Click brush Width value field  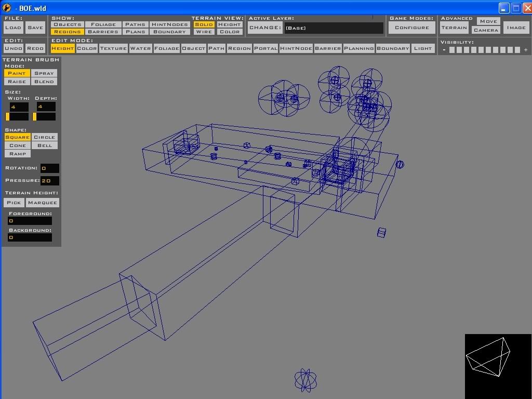click(x=19, y=107)
